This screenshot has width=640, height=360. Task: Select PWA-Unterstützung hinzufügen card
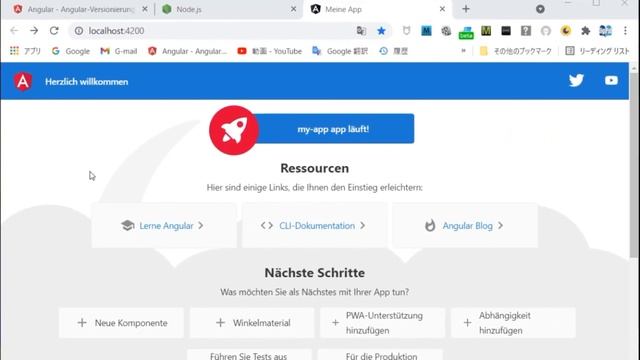pos(382,322)
